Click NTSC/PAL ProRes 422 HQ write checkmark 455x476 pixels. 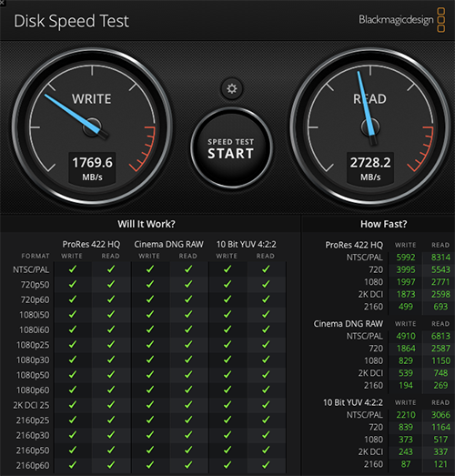coord(73,269)
